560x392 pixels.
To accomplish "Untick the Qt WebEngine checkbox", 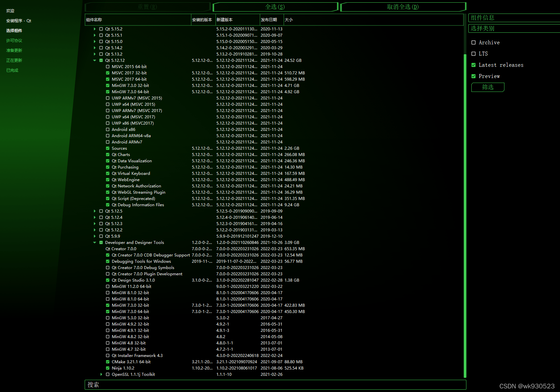I will tap(108, 180).
